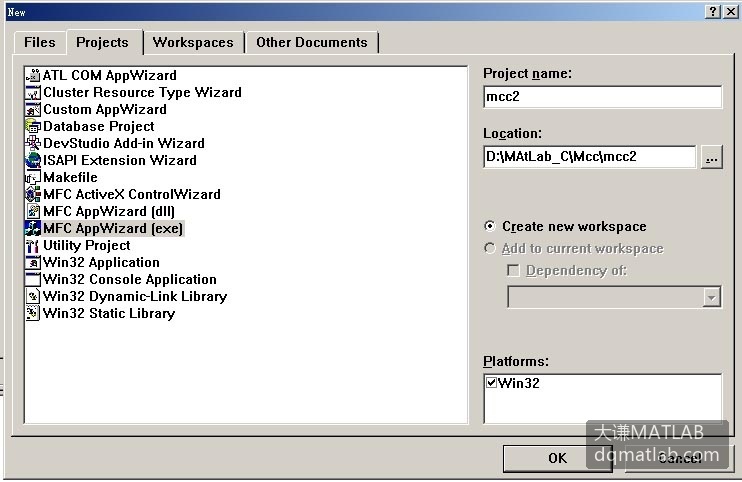Select the Custom AppWizard label
Viewport: 742px width, 482px height.
pos(105,110)
